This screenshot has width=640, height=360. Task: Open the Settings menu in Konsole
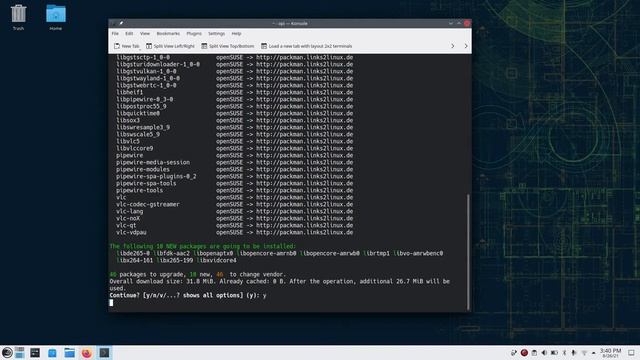pyautogui.click(x=216, y=33)
